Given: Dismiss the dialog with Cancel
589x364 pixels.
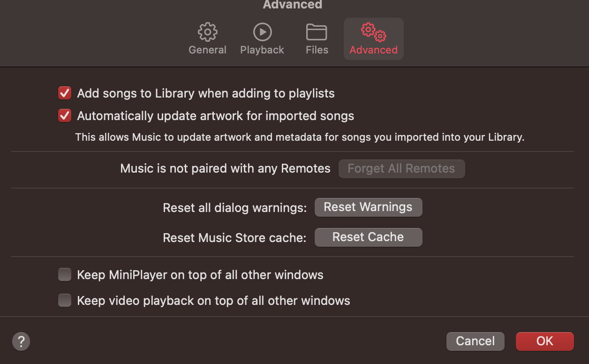Looking at the screenshot, I should (475, 341).
